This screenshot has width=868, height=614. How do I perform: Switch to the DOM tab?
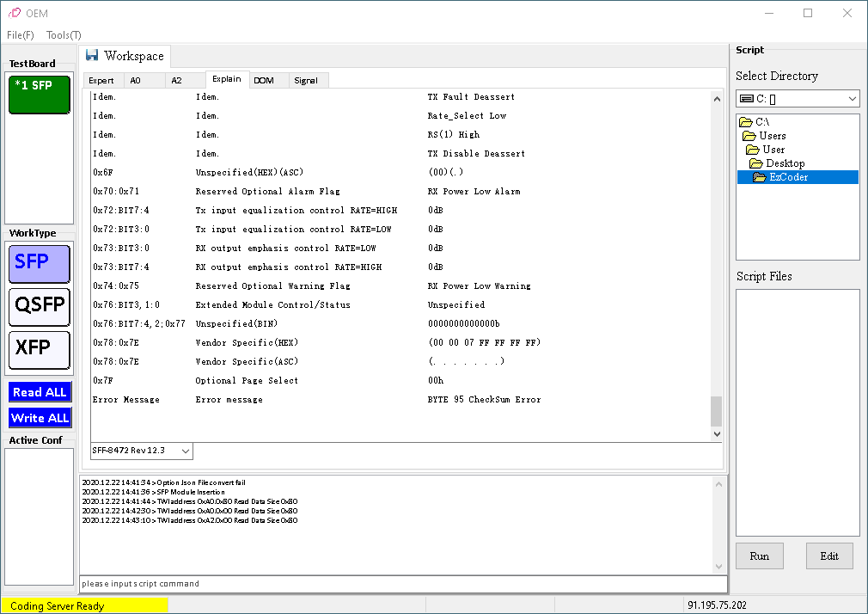(x=264, y=80)
